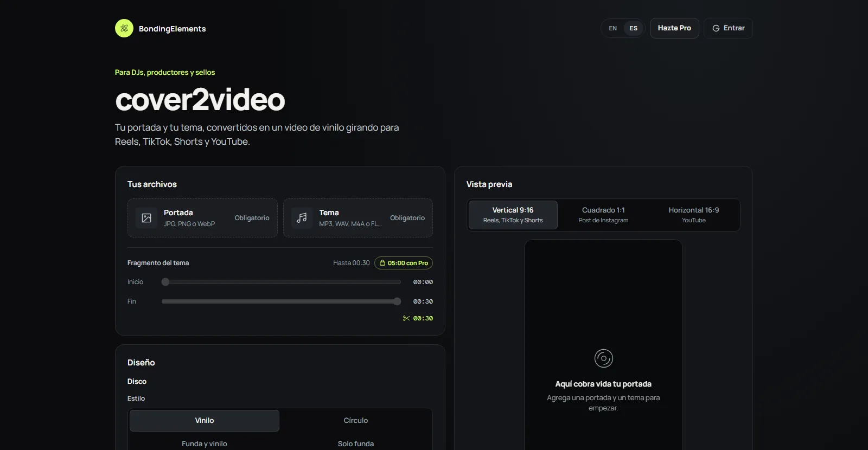Click the Entrar sign-in button

click(728, 28)
